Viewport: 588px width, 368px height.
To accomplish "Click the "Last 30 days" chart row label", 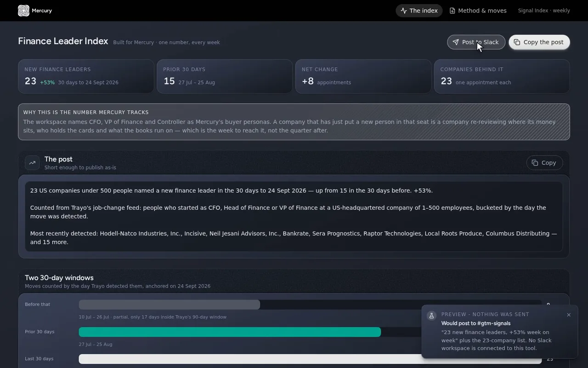I will click(39, 359).
